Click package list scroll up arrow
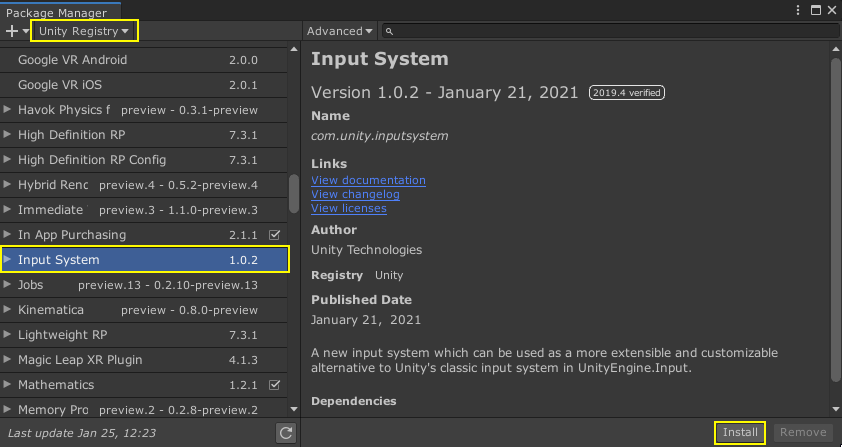This screenshot has height=447, width=842. pos(294,49)
